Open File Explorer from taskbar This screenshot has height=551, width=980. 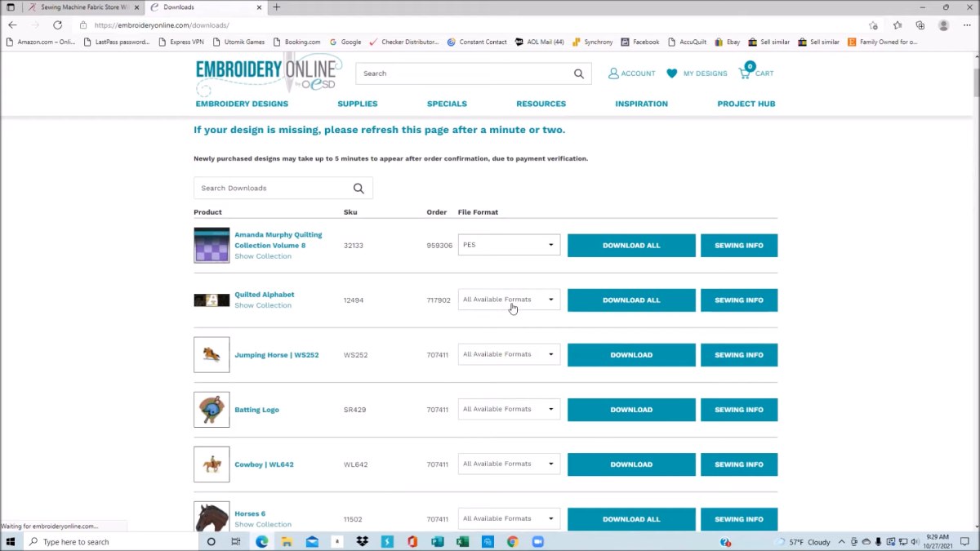[287, 541]
